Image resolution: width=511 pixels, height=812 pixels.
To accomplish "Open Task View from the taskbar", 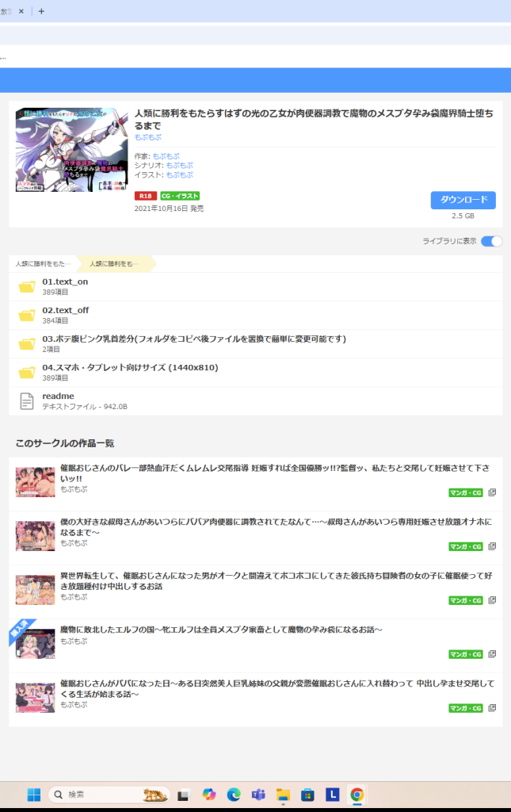I will point(183,795).
